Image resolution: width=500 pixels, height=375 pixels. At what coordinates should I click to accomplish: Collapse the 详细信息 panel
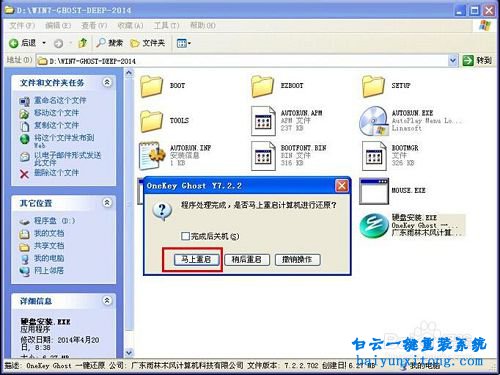click(x=107, y=300)
